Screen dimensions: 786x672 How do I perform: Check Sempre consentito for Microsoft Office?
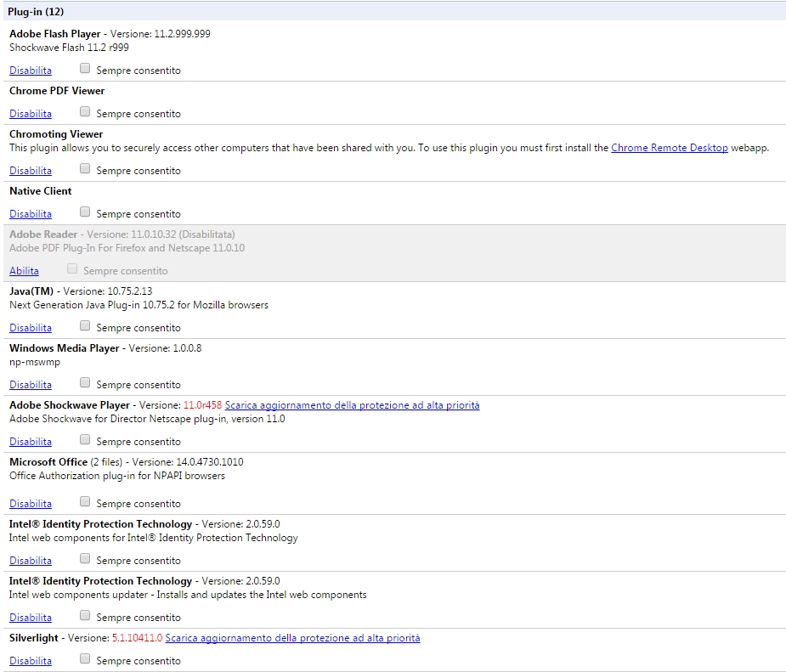[85, 501]
